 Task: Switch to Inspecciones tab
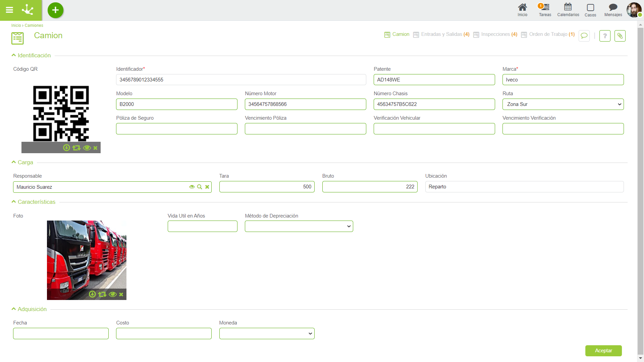[495, 34]
